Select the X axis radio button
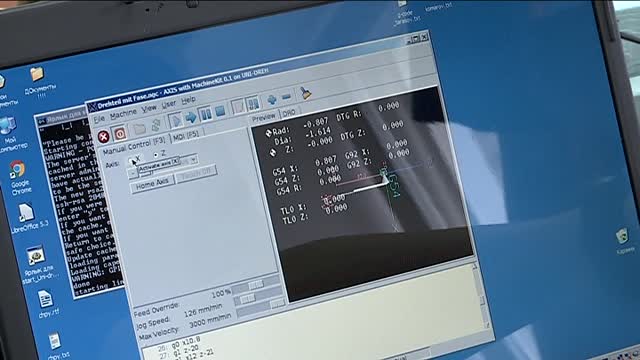640x360 pixels. pos(131,160)
